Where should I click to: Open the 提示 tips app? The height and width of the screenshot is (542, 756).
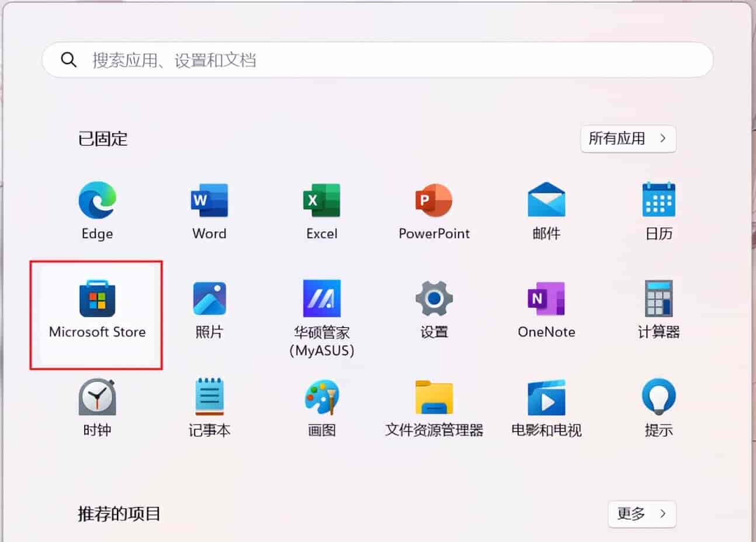[658, 397]
